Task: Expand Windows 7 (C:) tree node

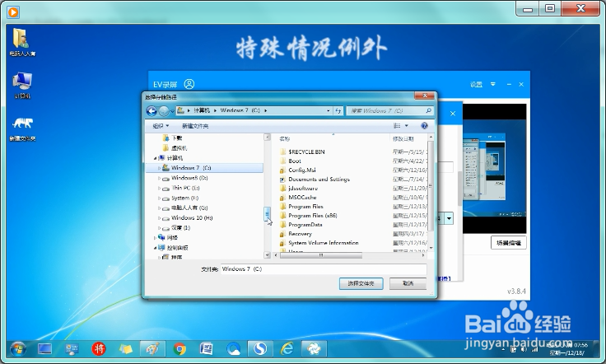Action: tap(159, 168)
